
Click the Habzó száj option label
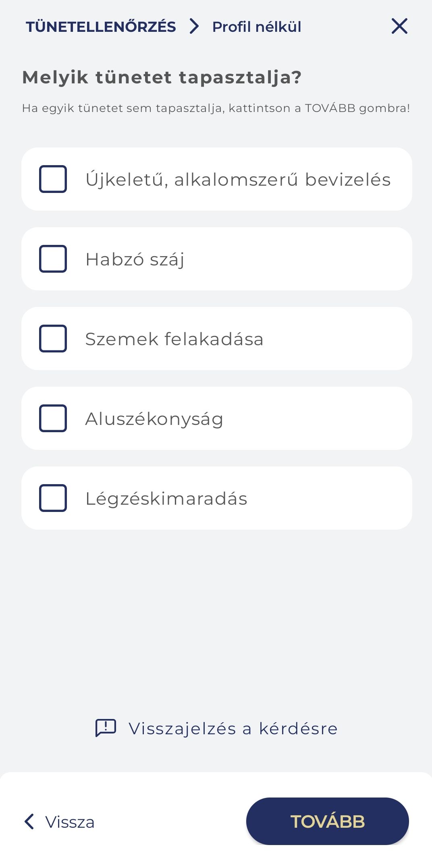click(135, 259)
